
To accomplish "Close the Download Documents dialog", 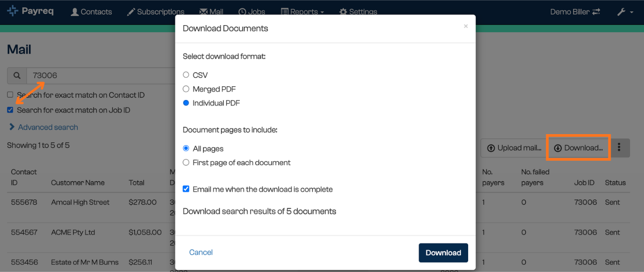I will click(x=465, y=26).
